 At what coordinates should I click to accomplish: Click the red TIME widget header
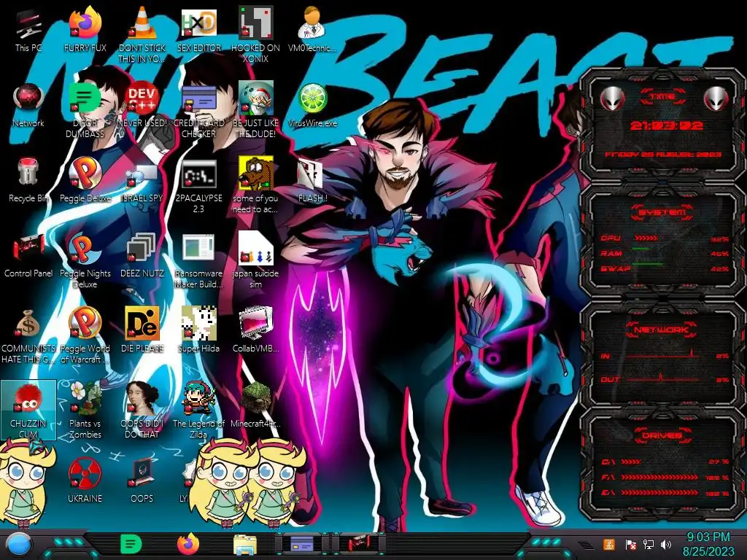662,97
